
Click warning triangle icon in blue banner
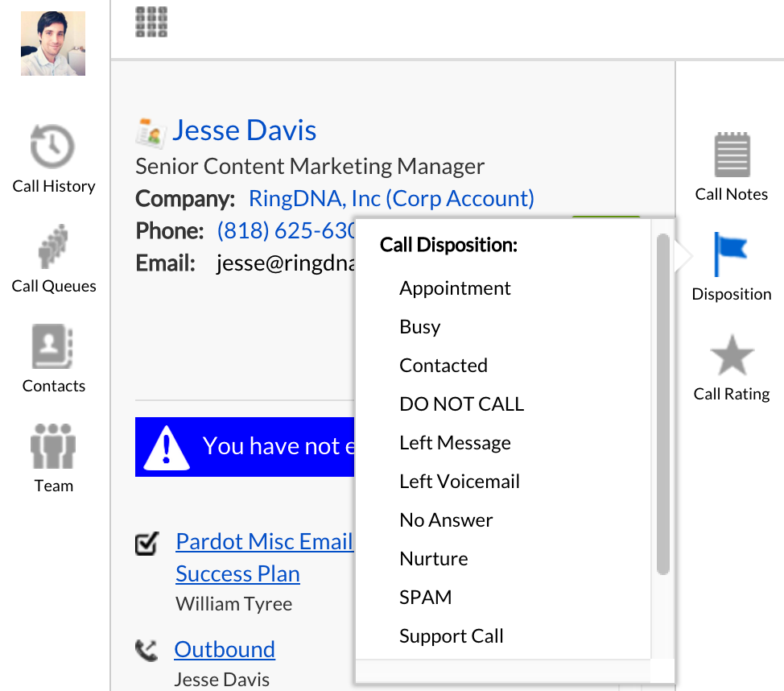167,448
